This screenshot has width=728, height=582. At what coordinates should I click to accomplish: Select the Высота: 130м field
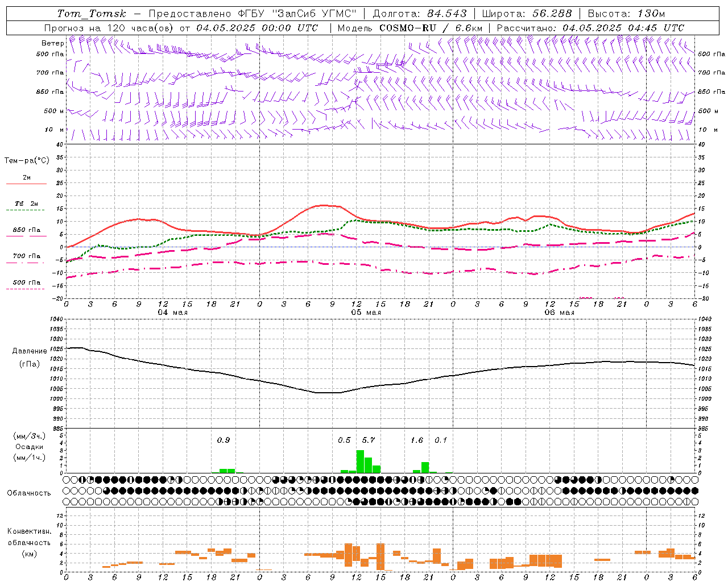coord(626,14)
